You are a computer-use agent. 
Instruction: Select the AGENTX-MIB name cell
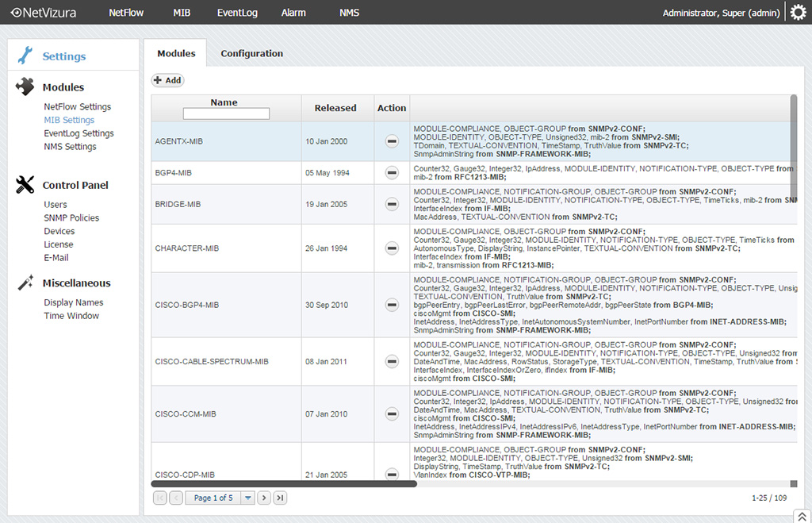pyautogui.click(x=226, y=141)
